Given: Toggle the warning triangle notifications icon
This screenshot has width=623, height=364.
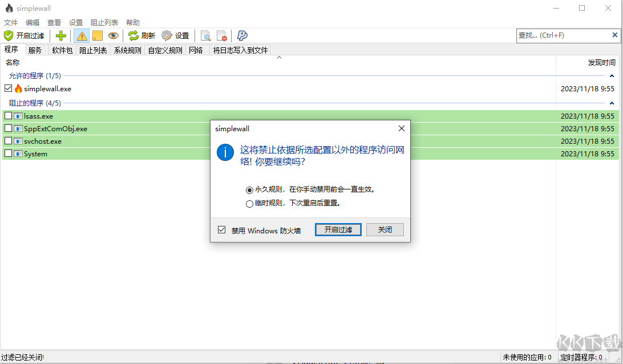Looking at the screenshot, I should pos(82,36).
